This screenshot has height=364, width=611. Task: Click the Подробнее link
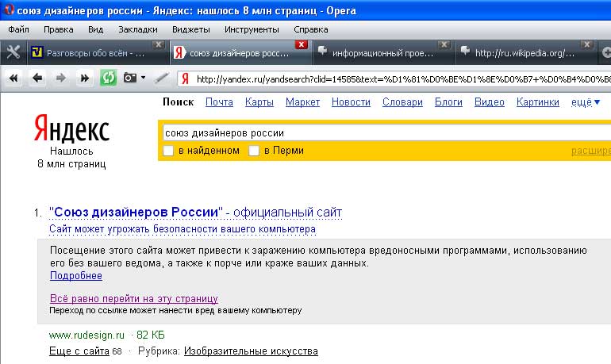[76, 276]
